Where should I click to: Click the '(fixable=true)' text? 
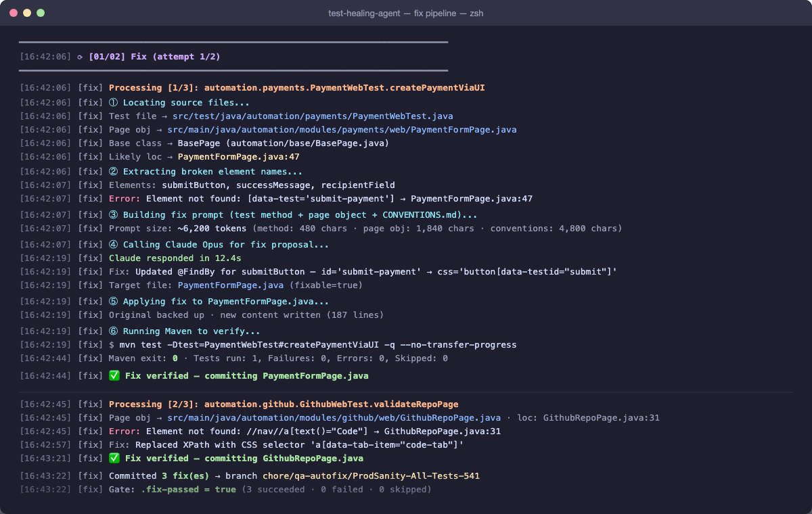coord(326,285)
